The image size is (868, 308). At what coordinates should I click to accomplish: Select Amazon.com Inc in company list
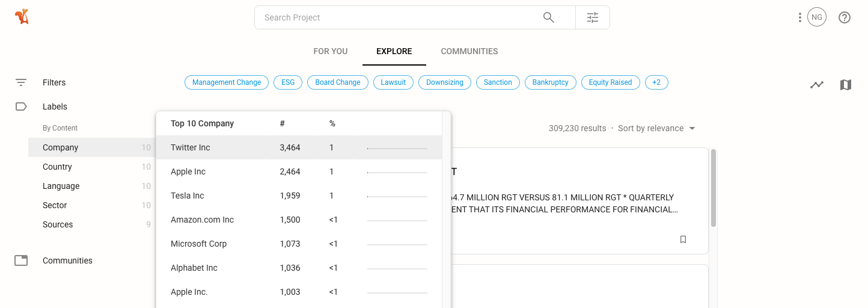(299, 220)
